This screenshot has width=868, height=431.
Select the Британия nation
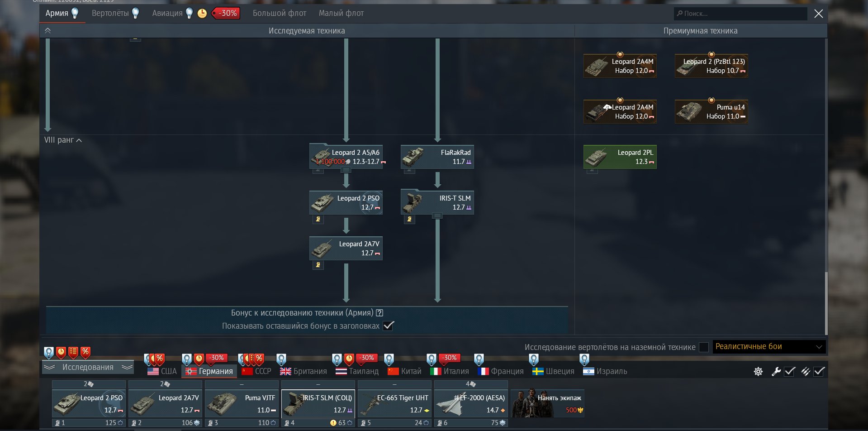(304, 371)
